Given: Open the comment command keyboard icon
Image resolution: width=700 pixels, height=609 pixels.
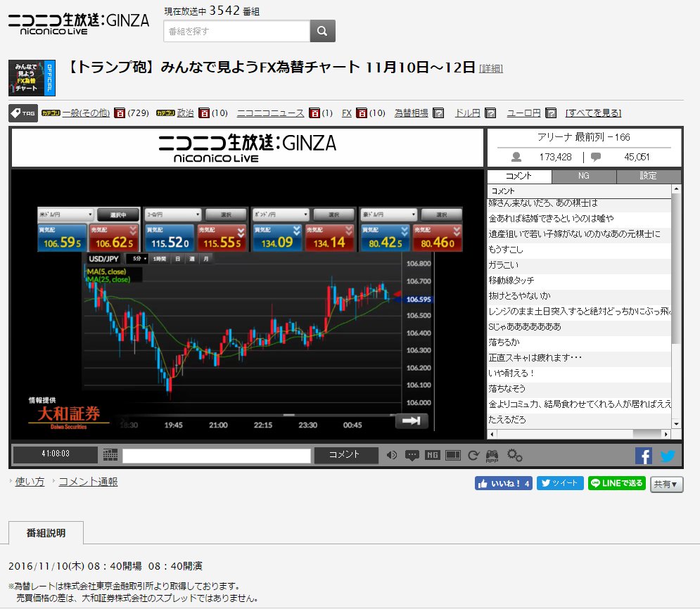Looking at the screenshot, I should point(110,454).
